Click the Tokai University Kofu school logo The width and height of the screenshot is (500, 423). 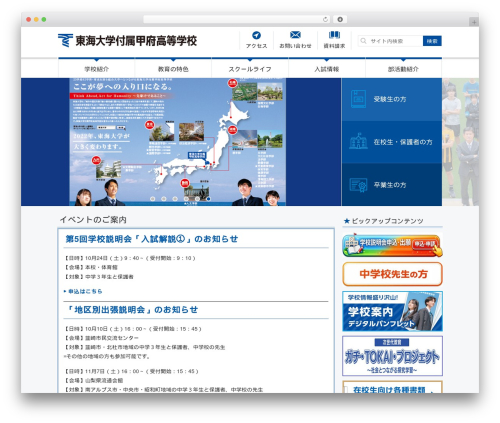point(127,41)
